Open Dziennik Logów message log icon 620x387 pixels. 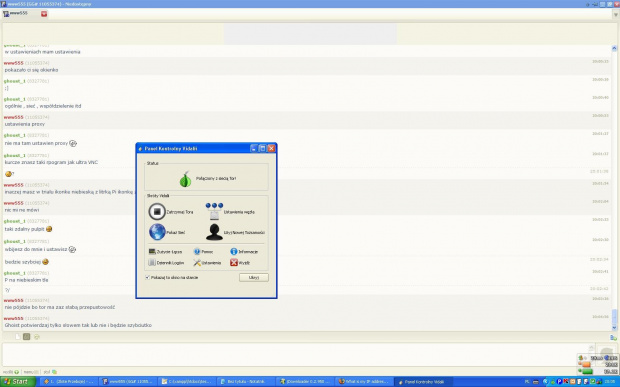point(152,262)
